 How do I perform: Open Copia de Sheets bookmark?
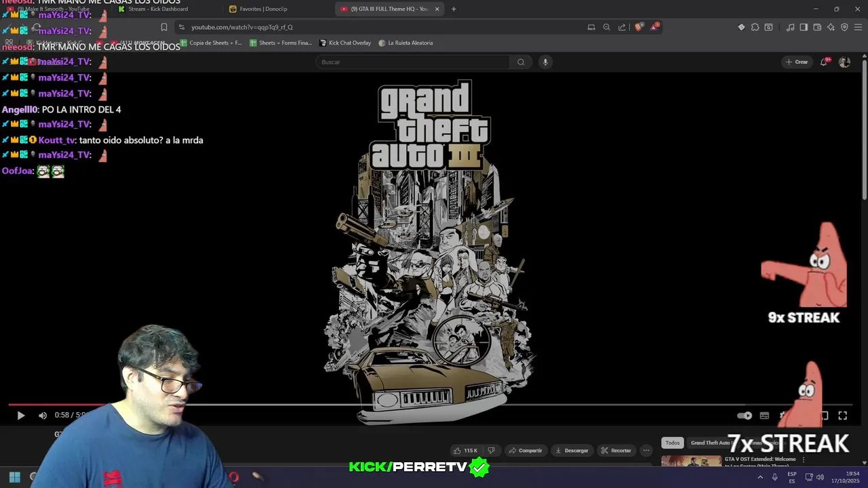click(211, 43)
